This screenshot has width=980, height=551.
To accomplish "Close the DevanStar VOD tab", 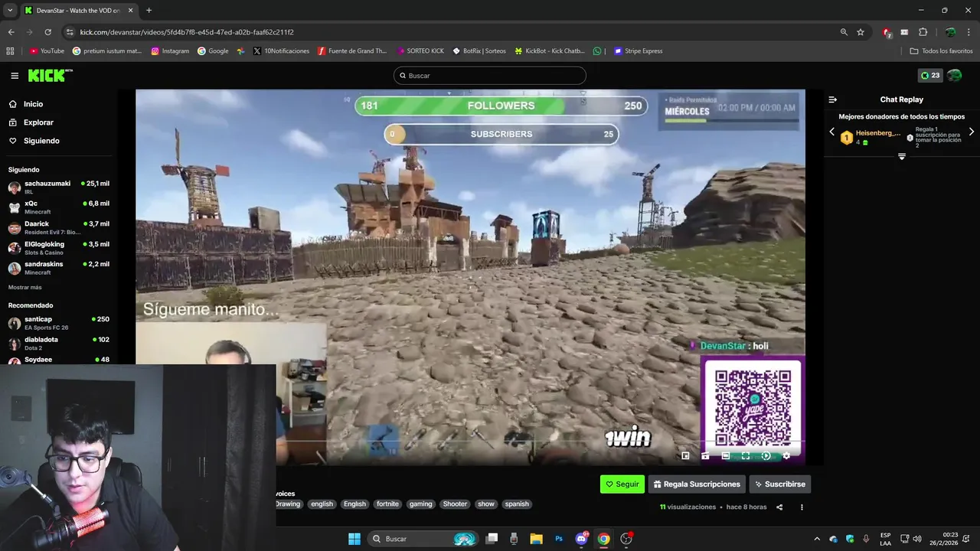I will [131, 11].
